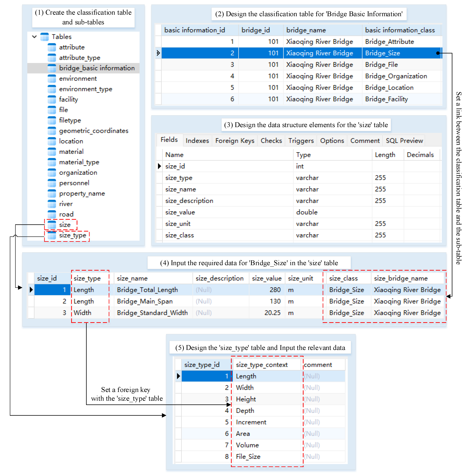Click the table icon next to 'attribute'
Viewport: 467px width, 476px height.
coord(52,47)
